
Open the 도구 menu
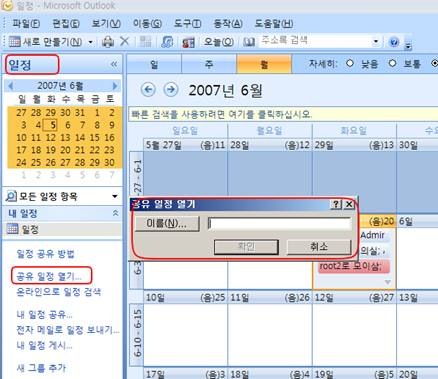[187, 24]
